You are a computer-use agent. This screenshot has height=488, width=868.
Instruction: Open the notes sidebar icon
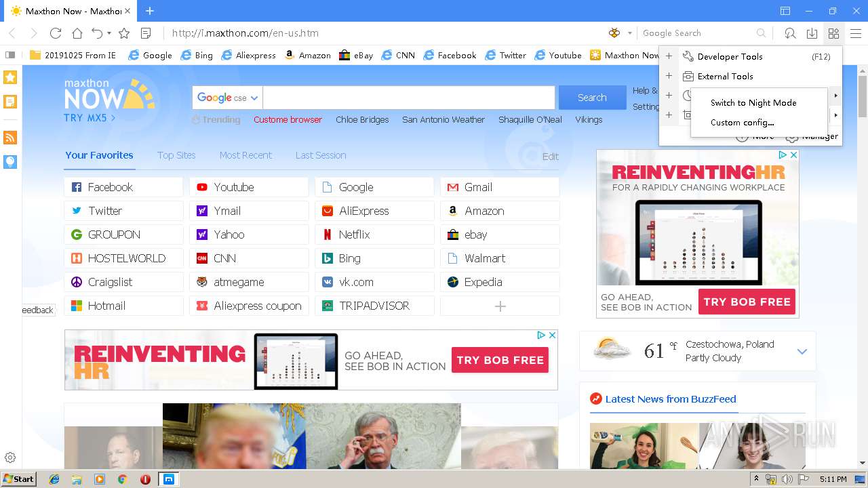[10, 102]
